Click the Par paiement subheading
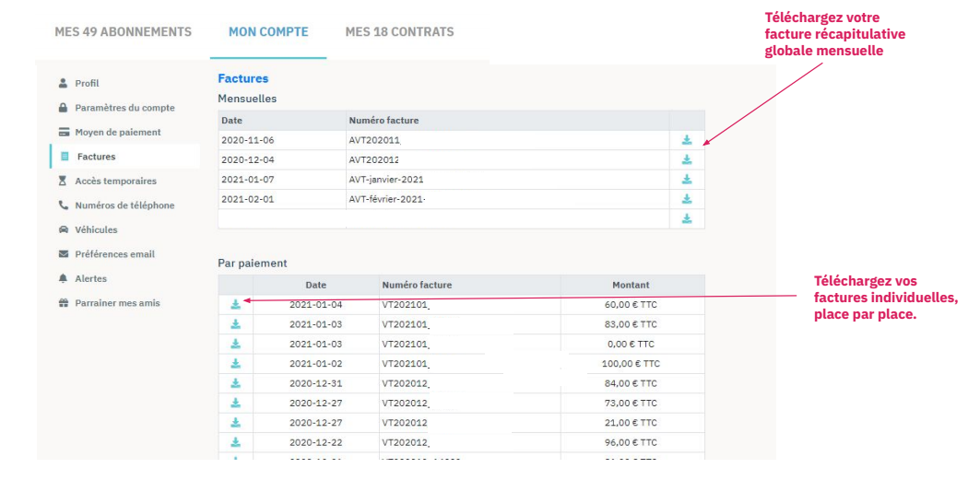The width and height of the screenshot is (980, 480). pyautogui.click(x=253, y=263)
